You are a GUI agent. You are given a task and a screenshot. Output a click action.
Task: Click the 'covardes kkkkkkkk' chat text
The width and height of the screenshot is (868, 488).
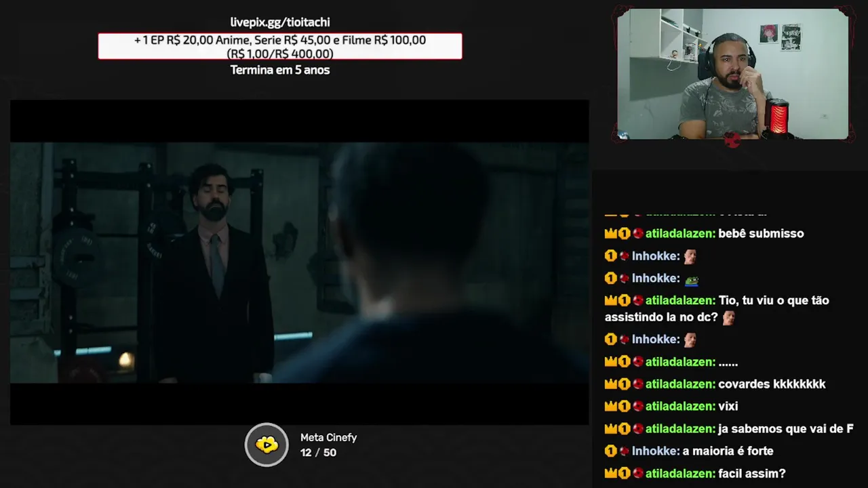(772, 384)
